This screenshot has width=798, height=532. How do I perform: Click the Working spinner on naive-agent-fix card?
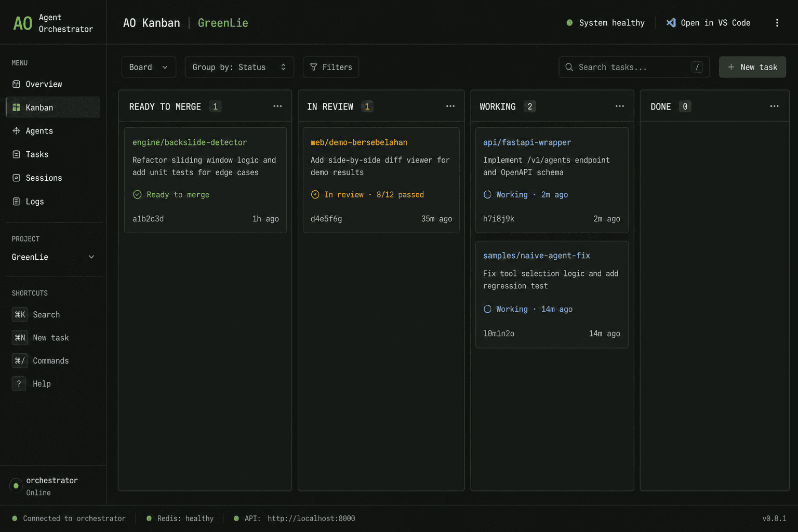coord(487,309)
